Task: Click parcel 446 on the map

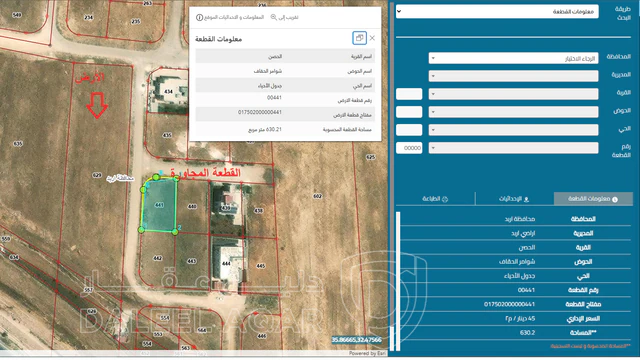Action: pyautogui.click(x=262, y=336)
